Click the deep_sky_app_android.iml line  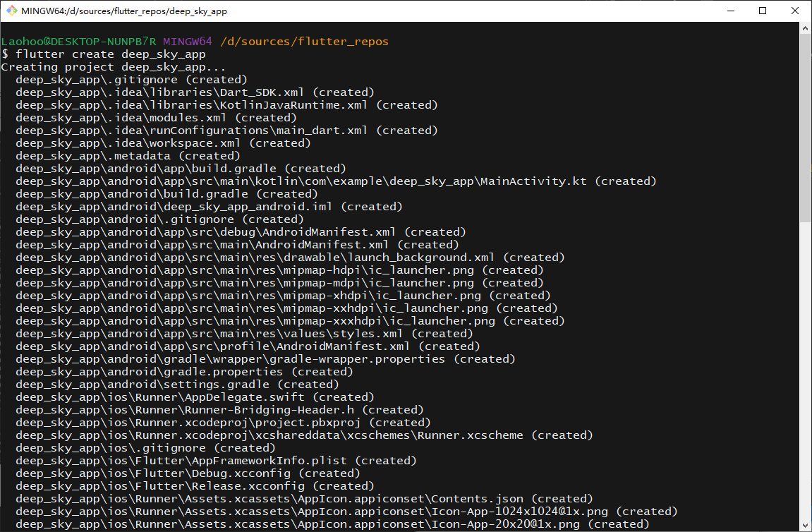click(x=210, y=207)
